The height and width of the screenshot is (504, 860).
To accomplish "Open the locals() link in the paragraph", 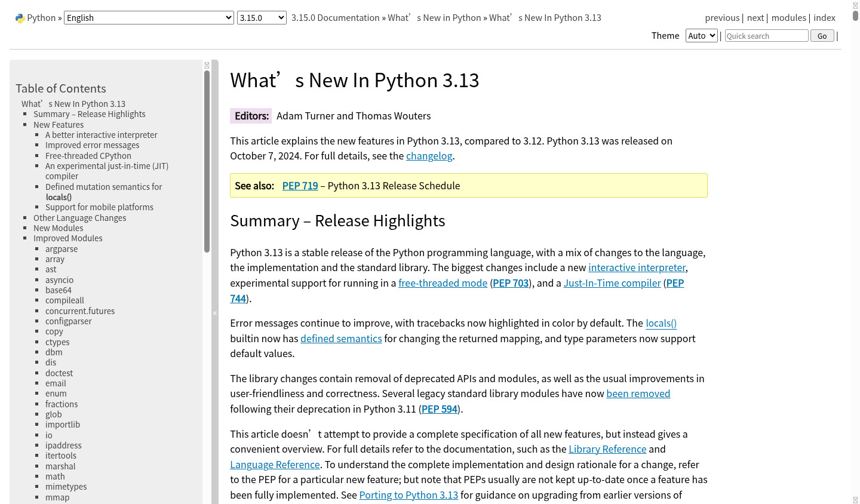I will click(x=661, y=323).
